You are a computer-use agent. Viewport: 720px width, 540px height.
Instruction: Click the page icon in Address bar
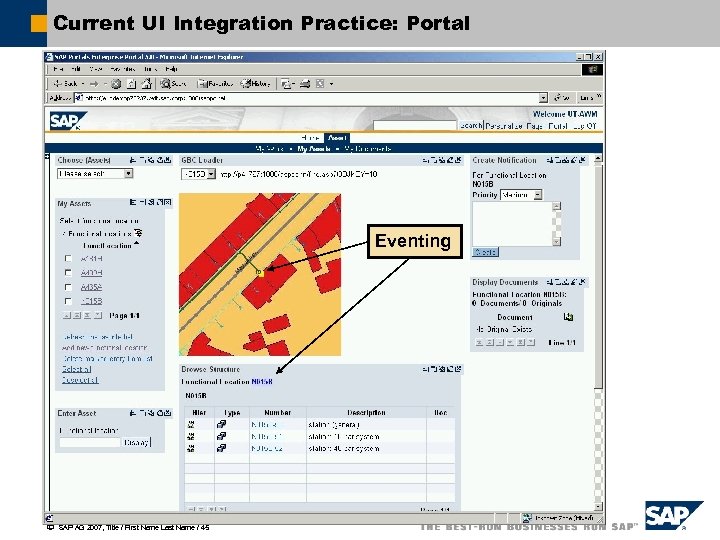[x=79, y=97]
